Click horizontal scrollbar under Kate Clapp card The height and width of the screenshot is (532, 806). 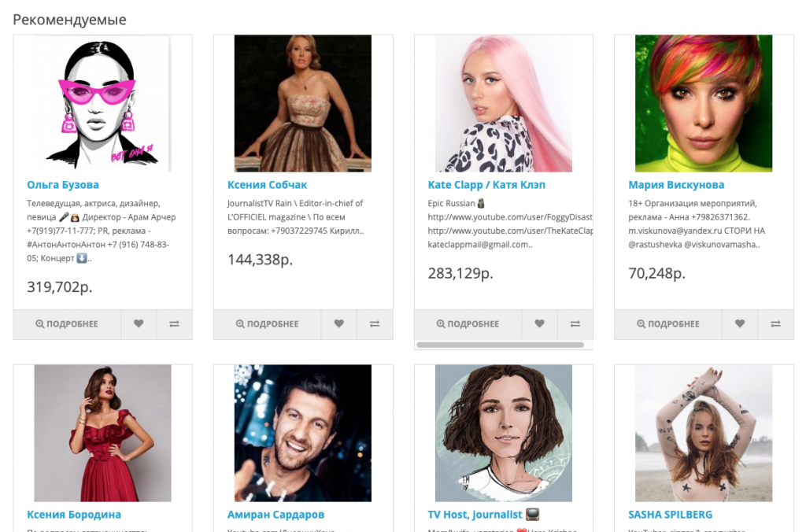pos(500,345)
